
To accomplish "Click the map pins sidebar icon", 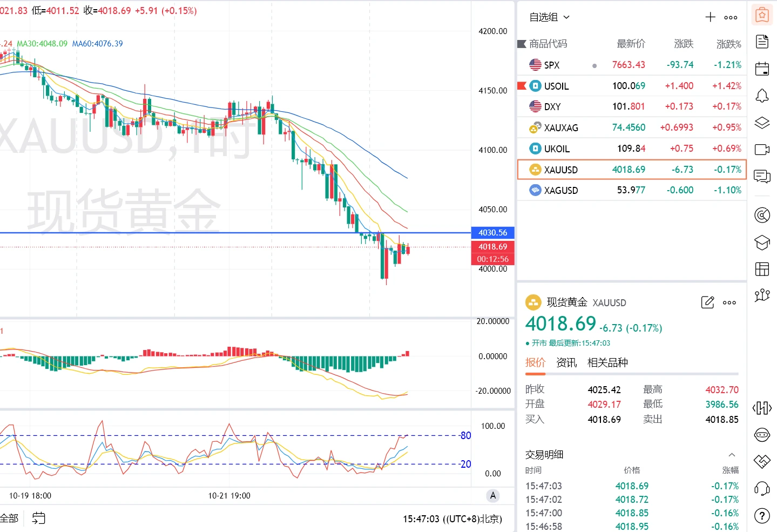I will (x=762, y=295).
